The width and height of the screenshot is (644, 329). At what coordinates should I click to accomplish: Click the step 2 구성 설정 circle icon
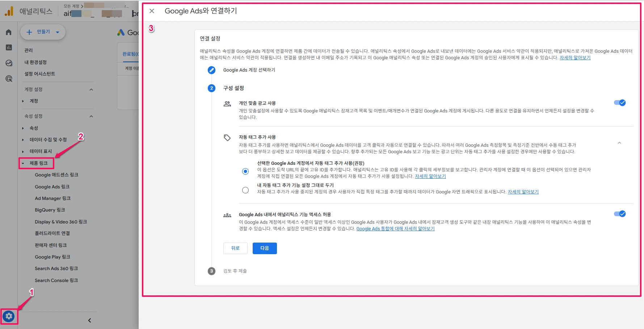[x=211, y=88]
